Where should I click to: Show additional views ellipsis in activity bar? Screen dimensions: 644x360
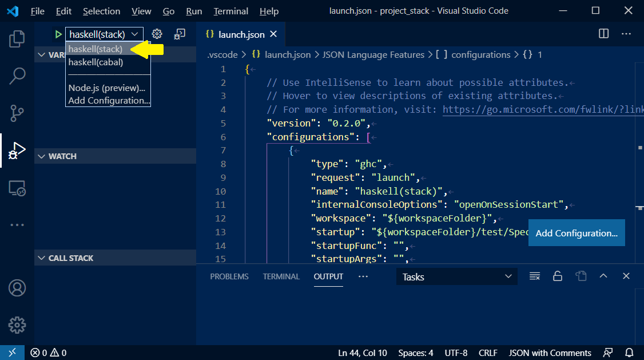pos(17,225)
